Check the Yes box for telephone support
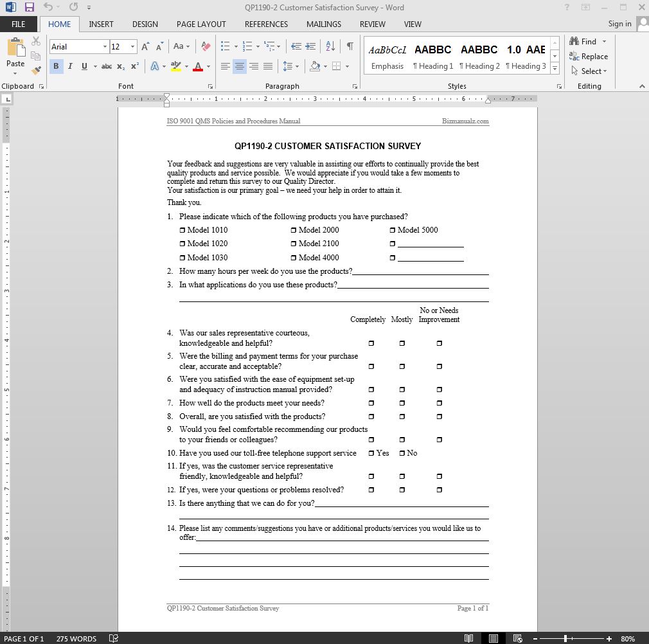The image size is (649, 644). [x=371, y=453]
